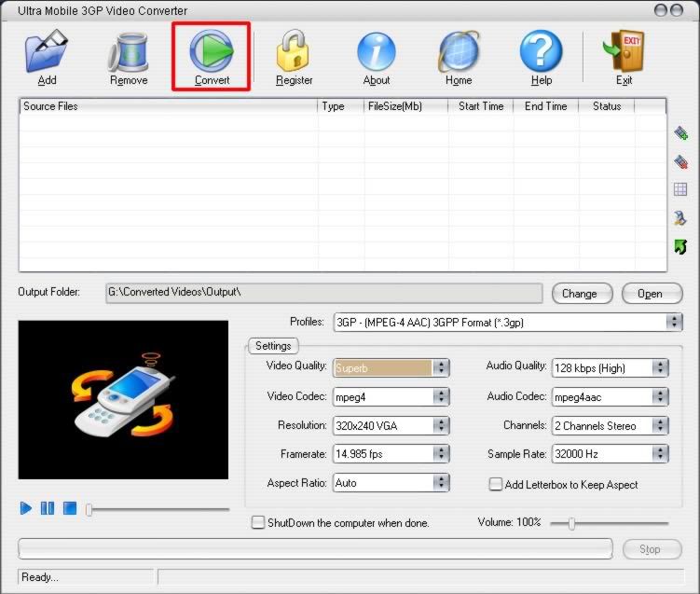Stop the preview playback with square button
Viewport: 700px width, 594px height.
tap(70, 508)
